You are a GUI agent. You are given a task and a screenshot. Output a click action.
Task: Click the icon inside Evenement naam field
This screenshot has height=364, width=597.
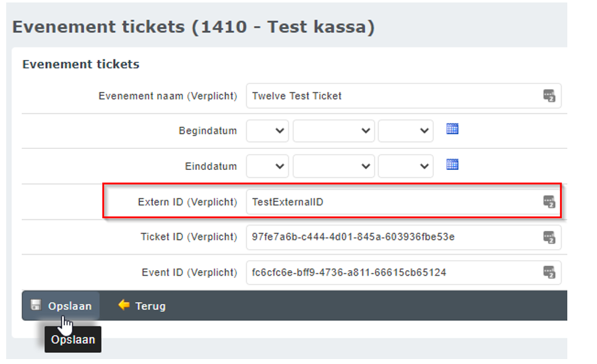click(549, 96)
